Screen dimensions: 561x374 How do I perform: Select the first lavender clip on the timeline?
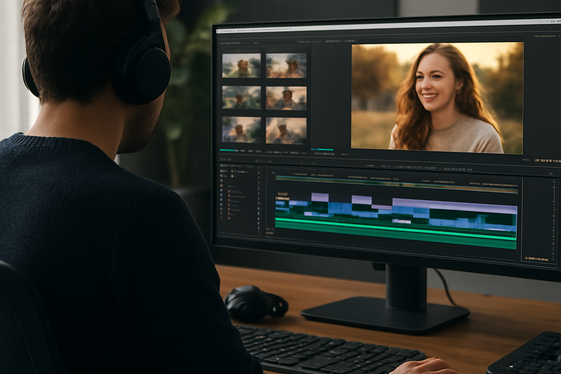click(320, 197)
